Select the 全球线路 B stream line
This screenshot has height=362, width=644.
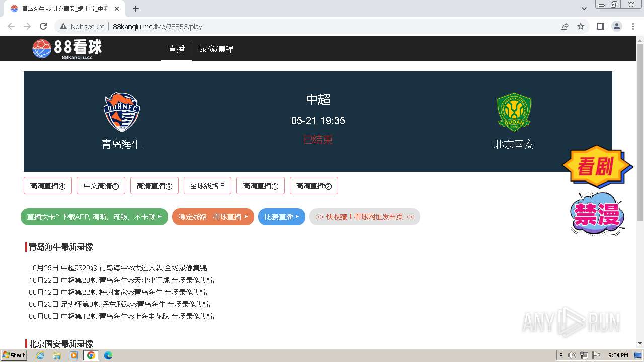pos(207,186)
